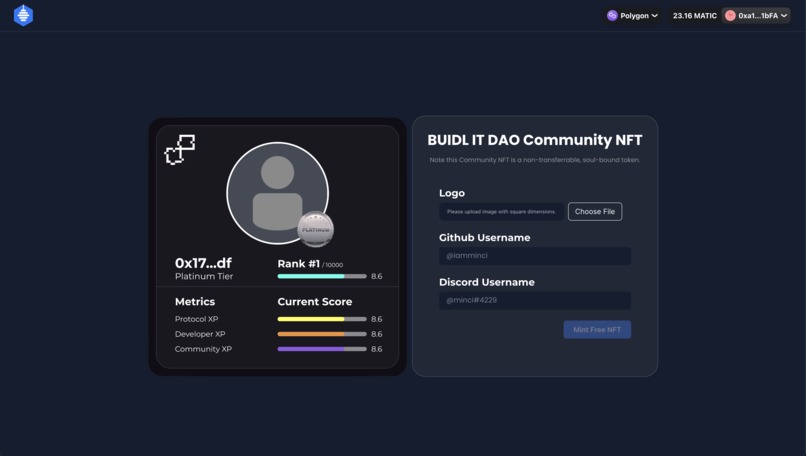Click the logo upload field placeholder

tap(501, 211)
